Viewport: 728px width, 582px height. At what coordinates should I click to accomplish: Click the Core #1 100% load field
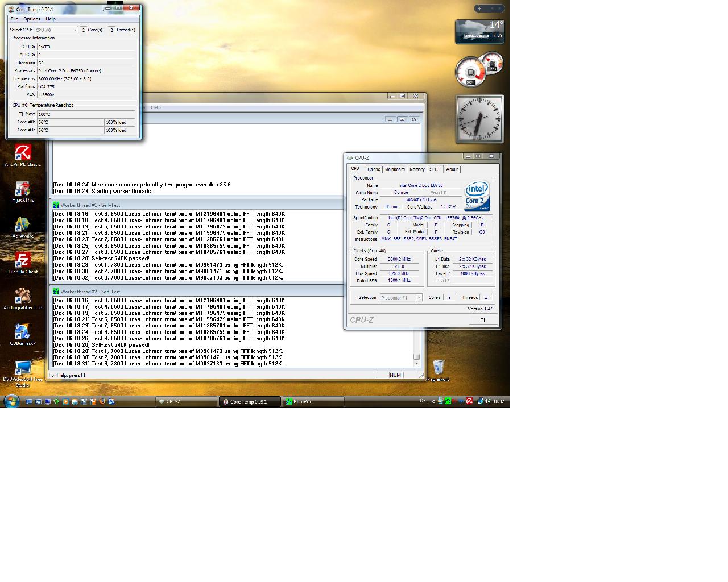point(121,130)
